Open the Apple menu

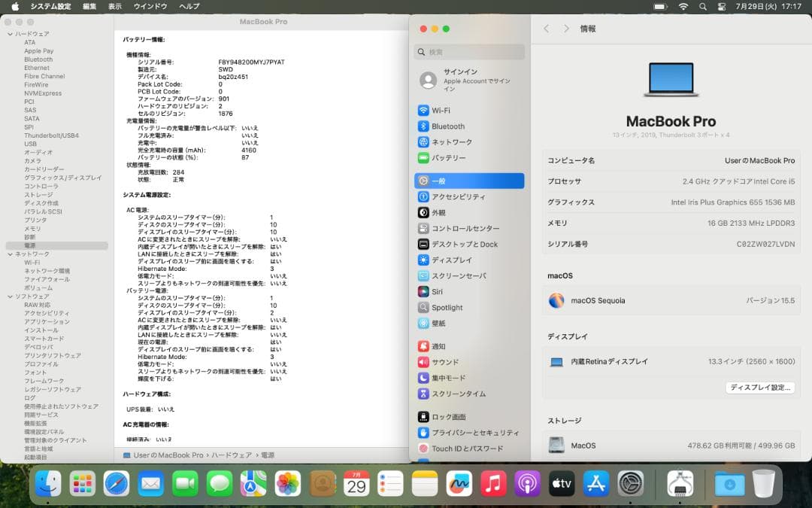(15, 6)
